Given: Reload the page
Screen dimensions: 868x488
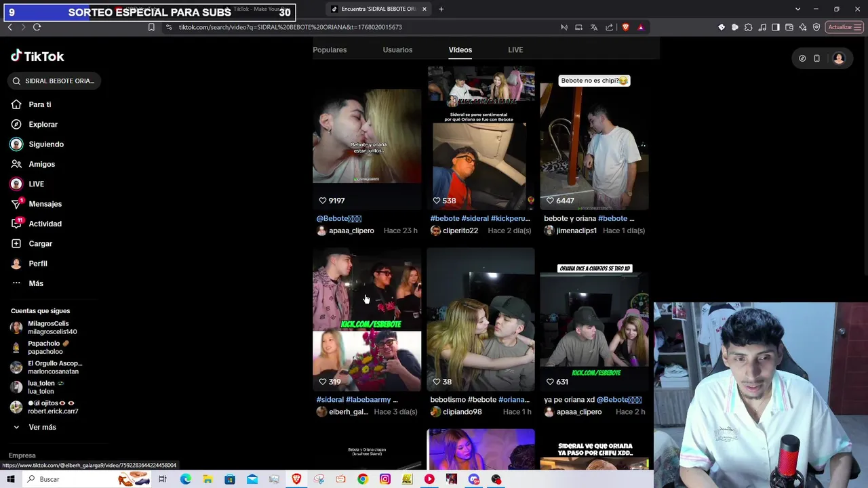Looking at the screenshot, I should coord(37,27).
